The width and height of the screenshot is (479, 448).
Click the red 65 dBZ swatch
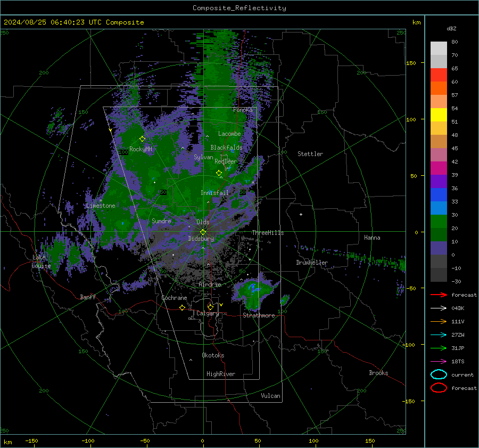[439, 75]
